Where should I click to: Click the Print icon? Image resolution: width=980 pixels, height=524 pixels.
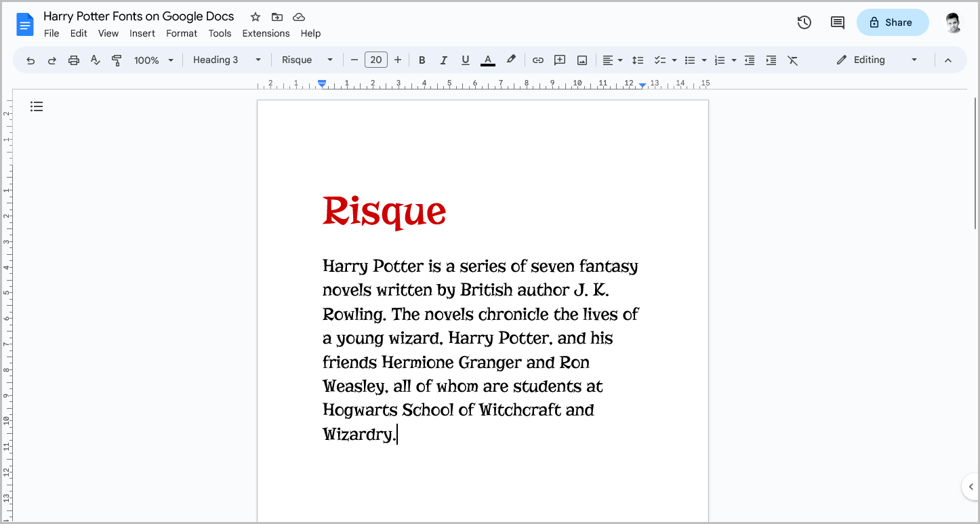point(73,60)
